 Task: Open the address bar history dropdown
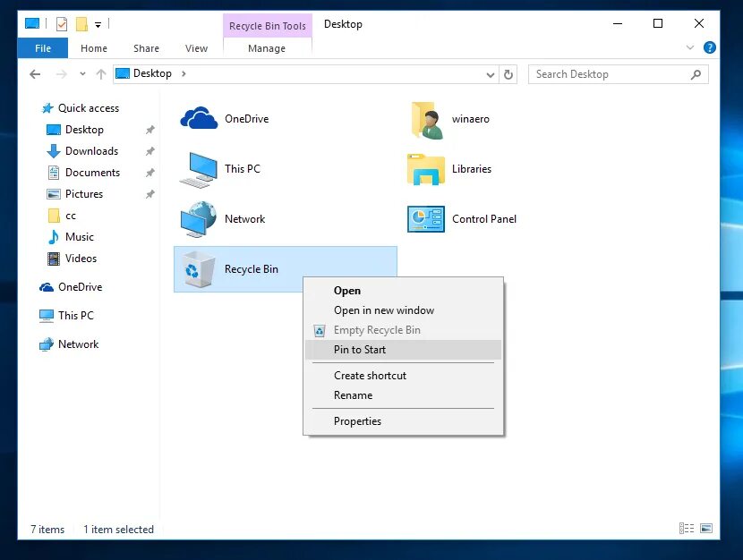(491, 75)
